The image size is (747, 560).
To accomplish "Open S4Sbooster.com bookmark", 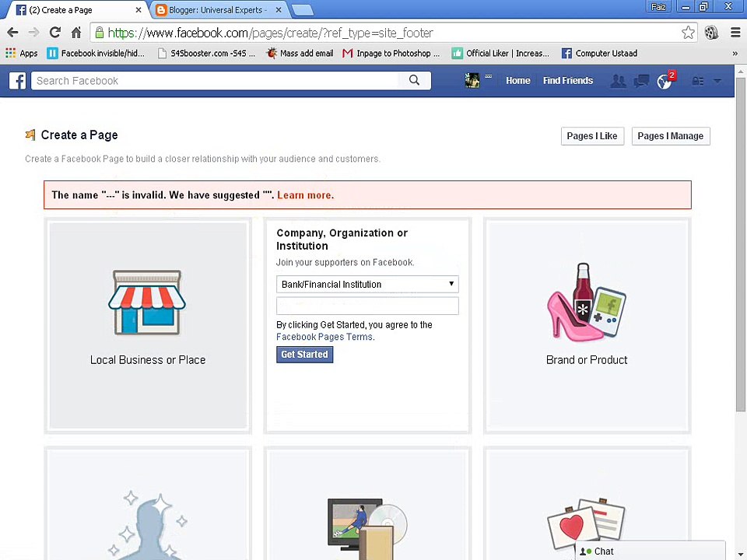I will tap(206, 54).
